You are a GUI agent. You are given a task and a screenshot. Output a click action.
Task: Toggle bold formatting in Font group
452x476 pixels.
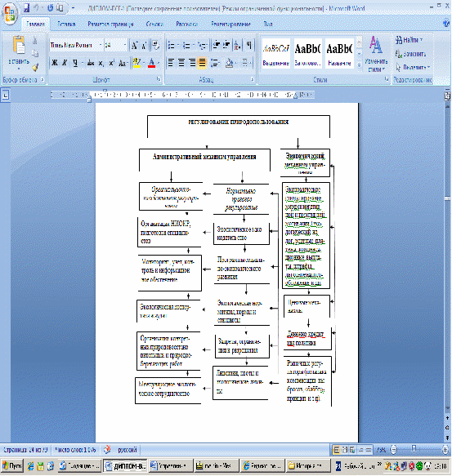55,63
